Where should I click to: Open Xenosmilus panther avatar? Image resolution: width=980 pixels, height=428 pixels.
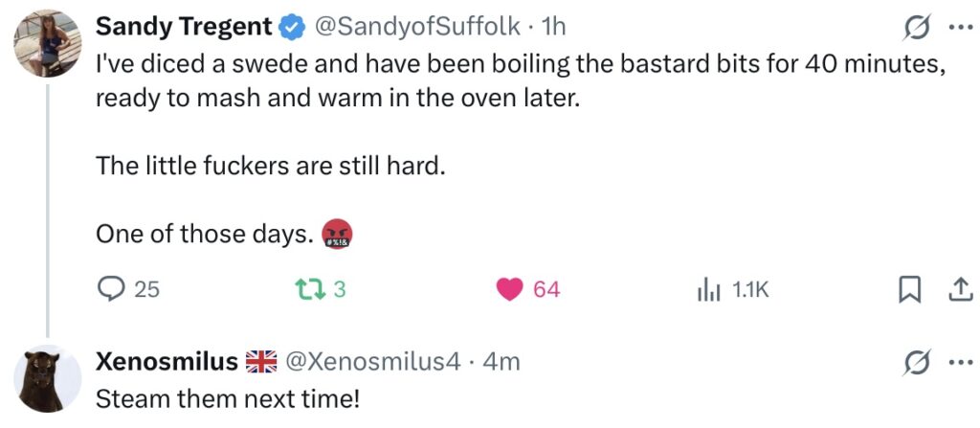click(x=46, y=377)
